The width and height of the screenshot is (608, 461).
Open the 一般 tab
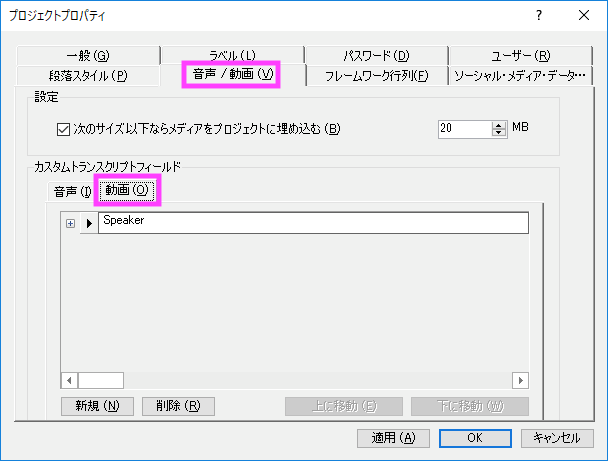pyautogui.click(x=87, y=55)
